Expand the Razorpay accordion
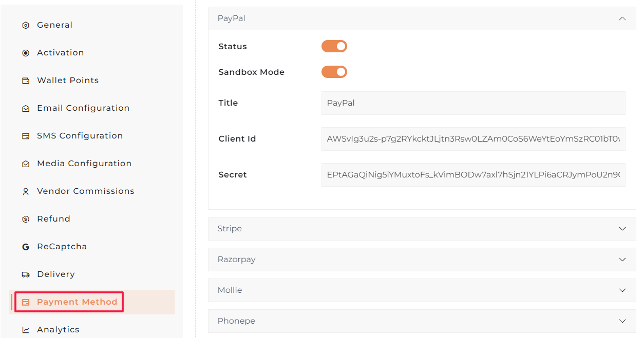The width and height of the screenshot is (644, 338). point(622,260)
